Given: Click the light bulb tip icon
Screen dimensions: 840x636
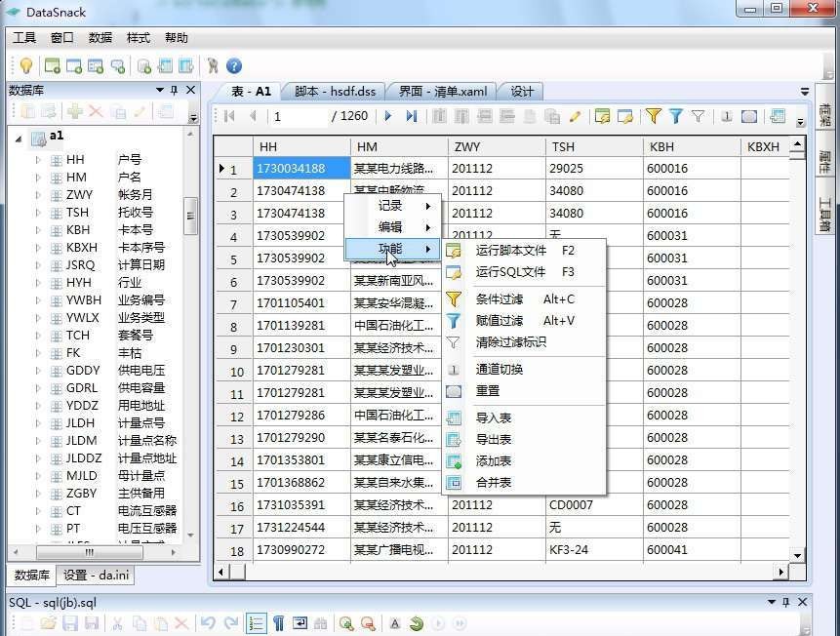Looking at the screenshot, I should (x=25, y=65).
